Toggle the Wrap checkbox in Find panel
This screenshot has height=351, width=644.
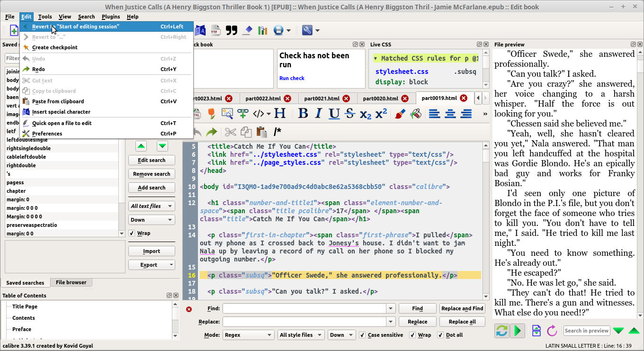[412, 335]
